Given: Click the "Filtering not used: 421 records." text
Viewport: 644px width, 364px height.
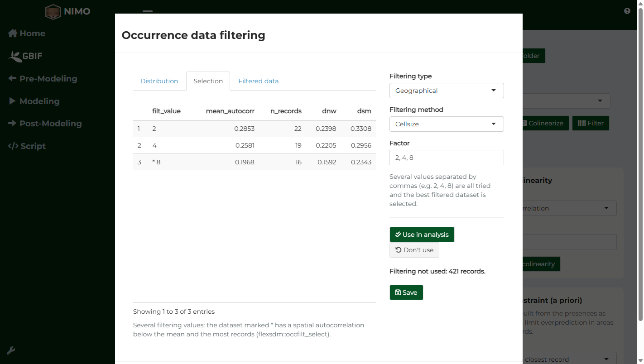Looking at the screenshot, I should (437, 272).
